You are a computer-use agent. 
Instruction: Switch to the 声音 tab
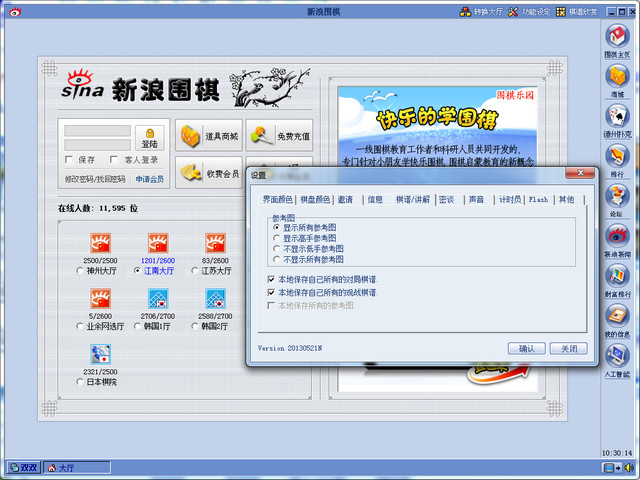click(x=476, y=199)
